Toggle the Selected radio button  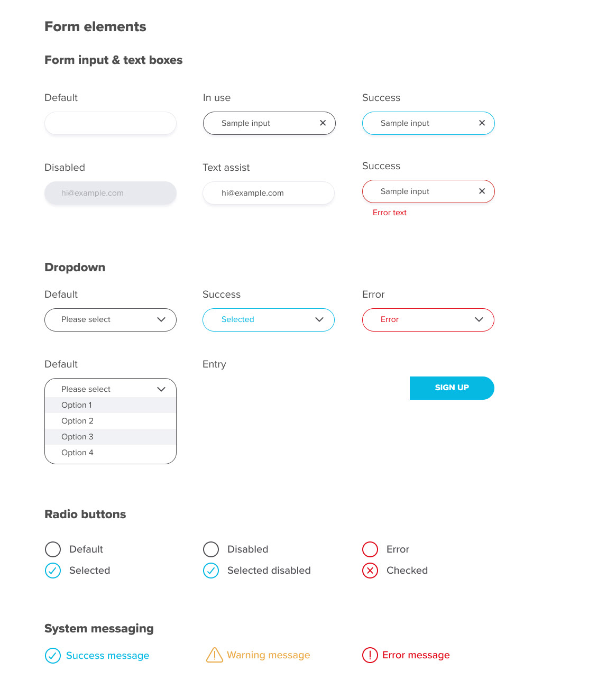[53, 571]
